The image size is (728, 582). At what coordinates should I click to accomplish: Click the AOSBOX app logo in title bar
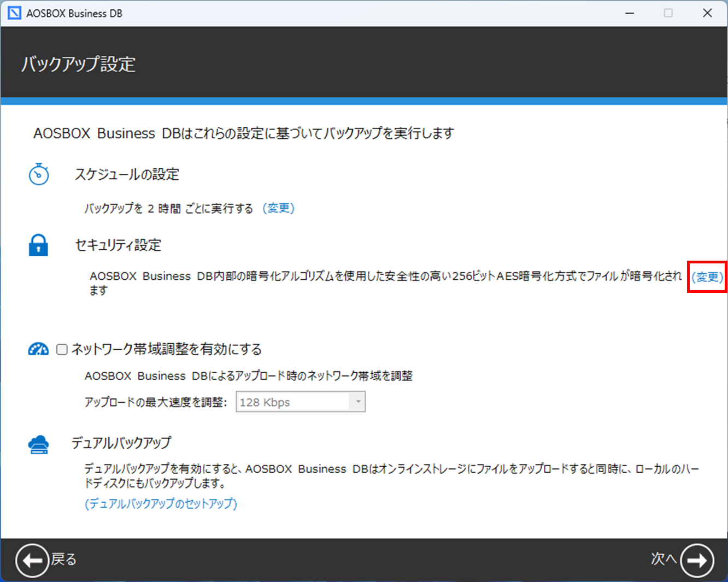pyautogui.click(x=14, y=13)
